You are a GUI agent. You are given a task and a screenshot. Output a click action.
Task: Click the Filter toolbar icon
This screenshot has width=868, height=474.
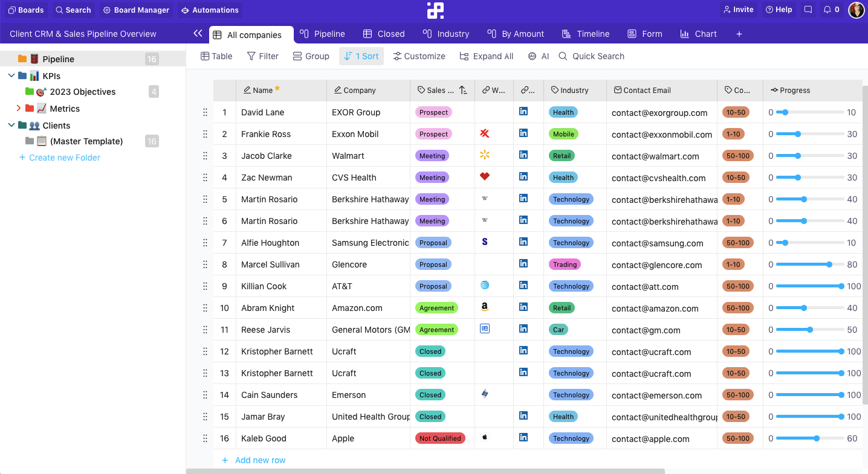click(x=262, y=56)
